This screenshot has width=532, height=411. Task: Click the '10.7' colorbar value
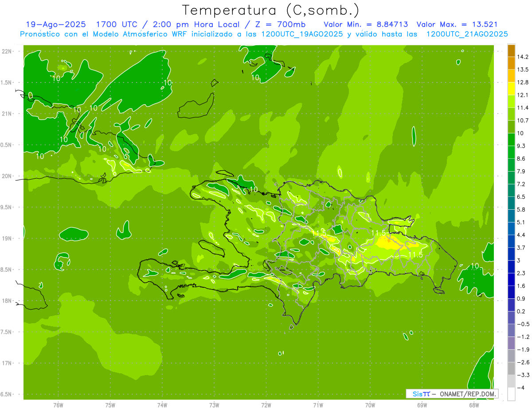pyautogui.click(x=523, y=121)
